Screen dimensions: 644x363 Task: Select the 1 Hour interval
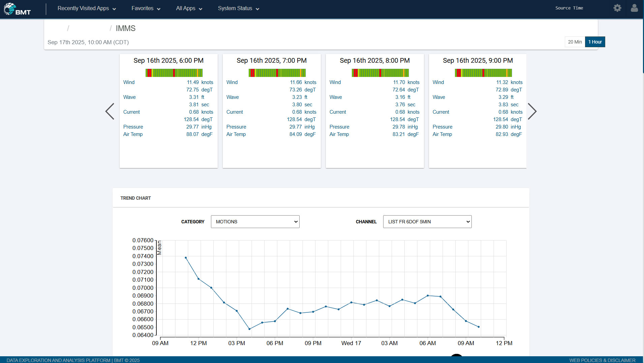click(x=595, y=42)
